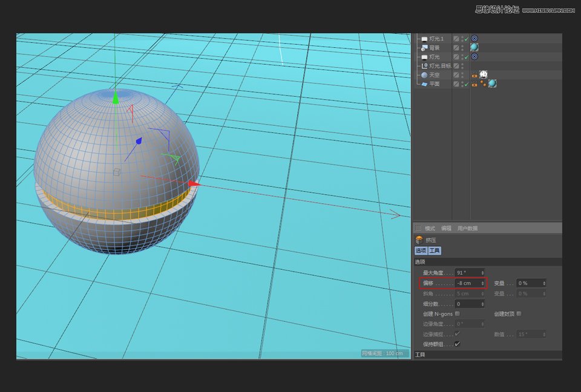The height and width of the screenshot is (392, 581).
Task: Click the grid icon left of the 模式 menu
Action: click(418, 228)
